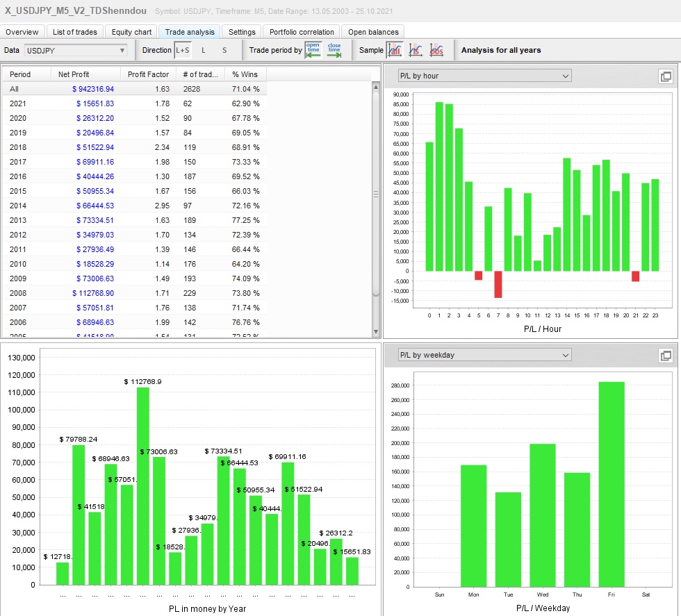Toggle Short-only direction (S)
681x616 pixels.
[224, 50]
